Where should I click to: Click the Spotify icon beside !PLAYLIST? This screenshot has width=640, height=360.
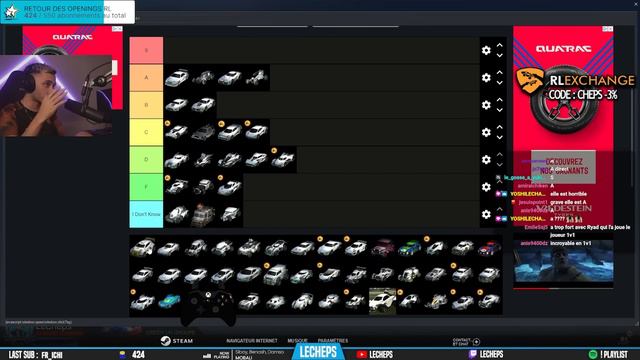pyautogui.click(x=593, y=354)
